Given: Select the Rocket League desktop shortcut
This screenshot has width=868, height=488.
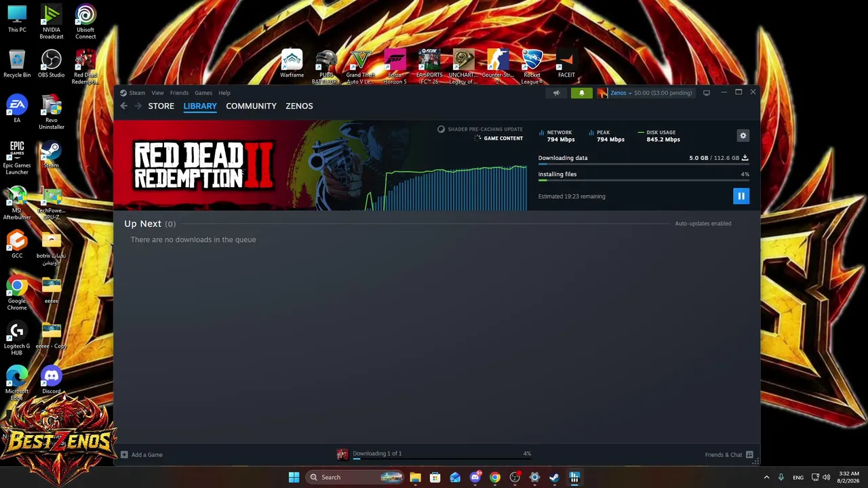Looking at the screenshot, I should pyautogui.click(x=532, y=67).
